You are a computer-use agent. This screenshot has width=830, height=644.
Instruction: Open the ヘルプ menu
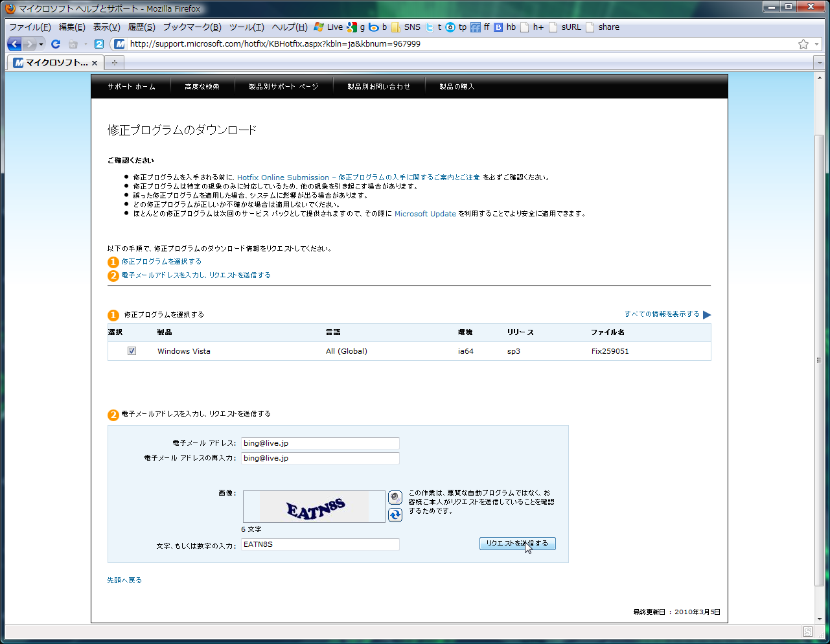290,27
